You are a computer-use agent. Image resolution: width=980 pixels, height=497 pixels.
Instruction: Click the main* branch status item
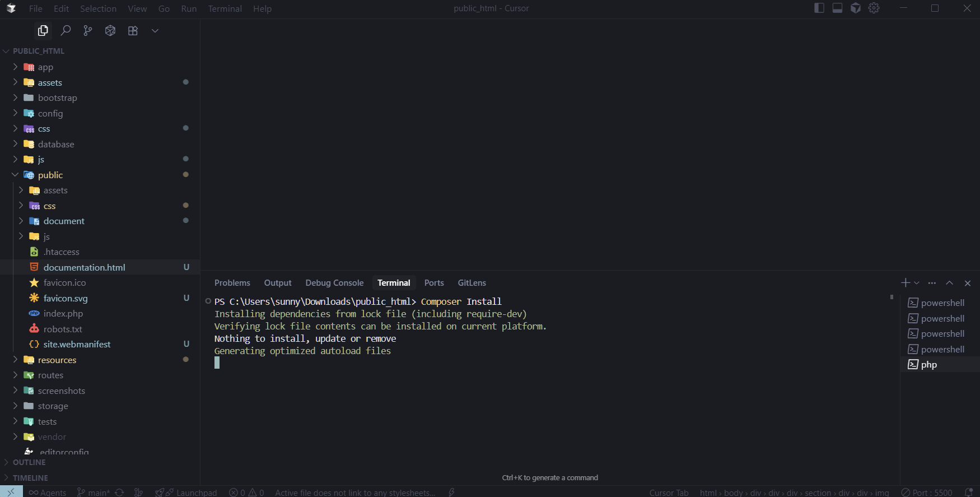pyautogui.click(x=93, y=493)
